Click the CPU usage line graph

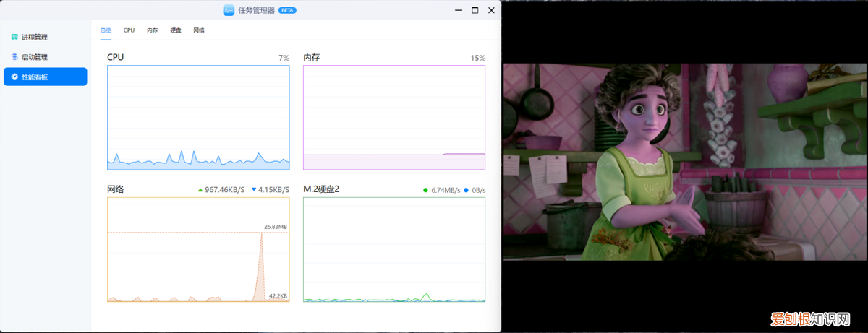pyautogui.click(x=198, y=118)
